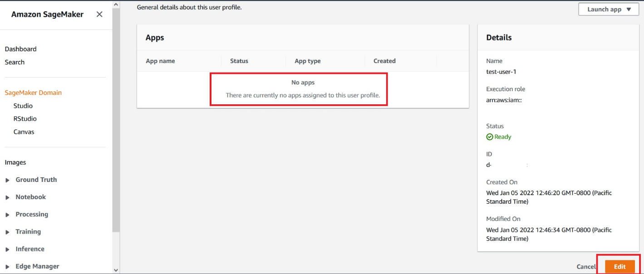
Task: Open the Dashboard page
Action: (x=20, y=49)
